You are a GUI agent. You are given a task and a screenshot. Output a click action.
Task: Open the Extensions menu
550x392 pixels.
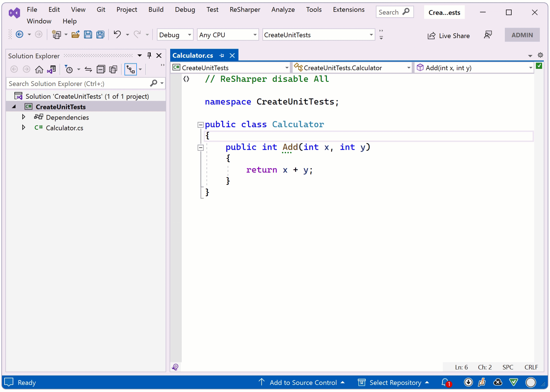click(x=349, y=10)
